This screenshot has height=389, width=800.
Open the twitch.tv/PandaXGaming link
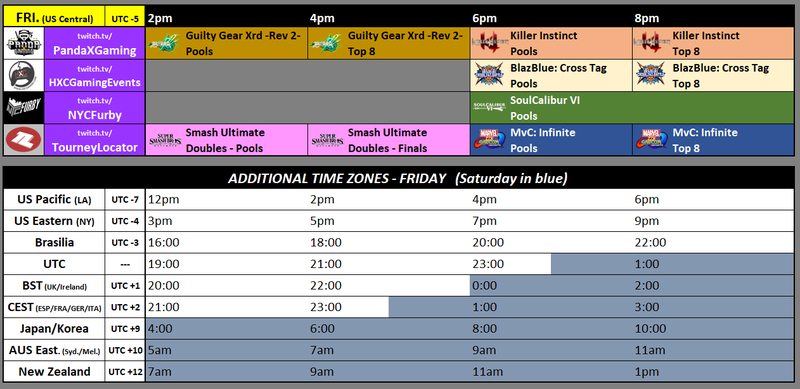pyautogui.click(x=95, y=43)
